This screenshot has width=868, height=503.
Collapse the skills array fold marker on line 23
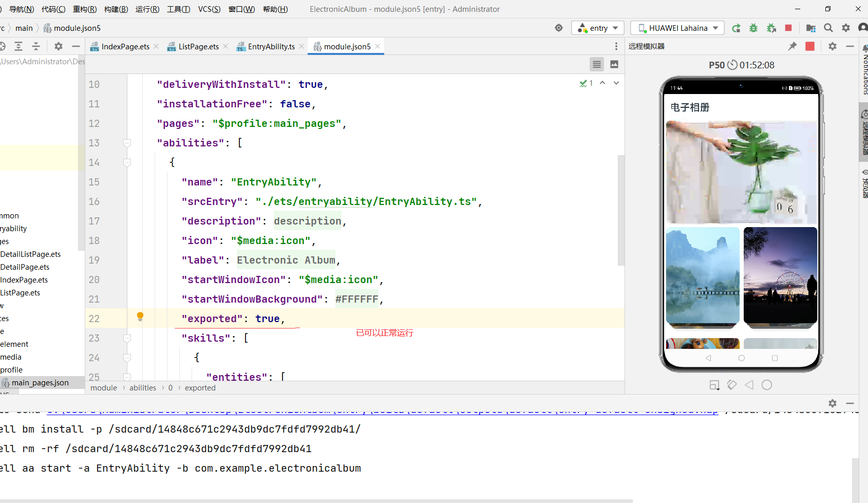point(127,338)
